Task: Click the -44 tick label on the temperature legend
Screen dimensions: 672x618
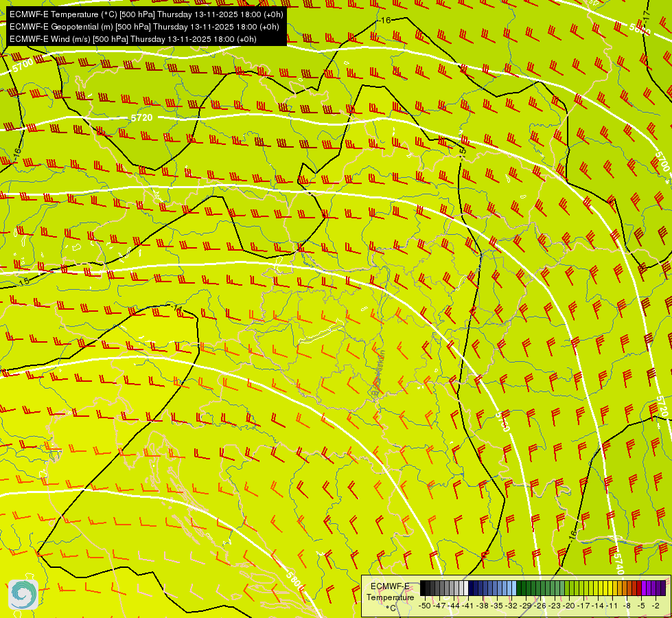Action: point(454,606)
